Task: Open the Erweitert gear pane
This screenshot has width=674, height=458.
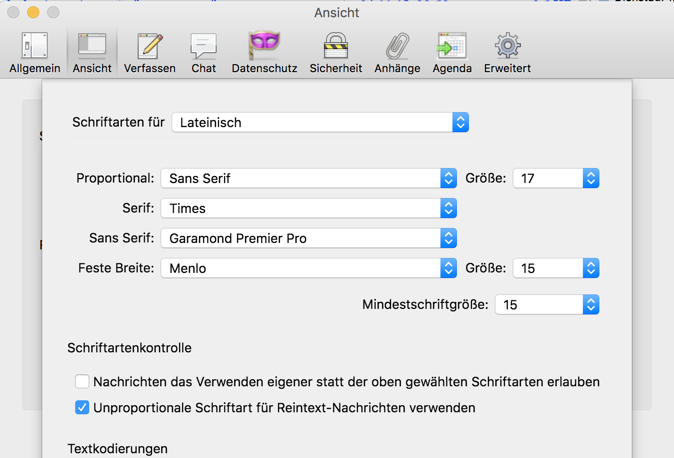Action: click(x=507, y=52)
